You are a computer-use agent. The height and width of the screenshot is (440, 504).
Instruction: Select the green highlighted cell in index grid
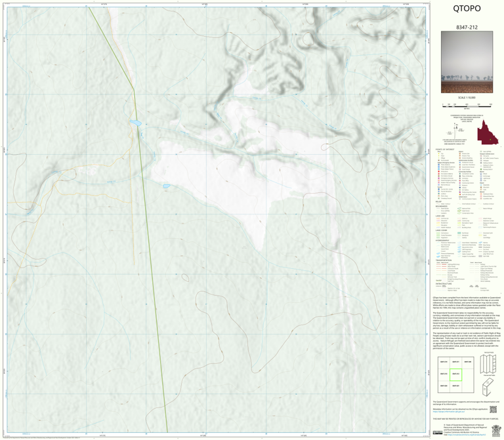455,374
